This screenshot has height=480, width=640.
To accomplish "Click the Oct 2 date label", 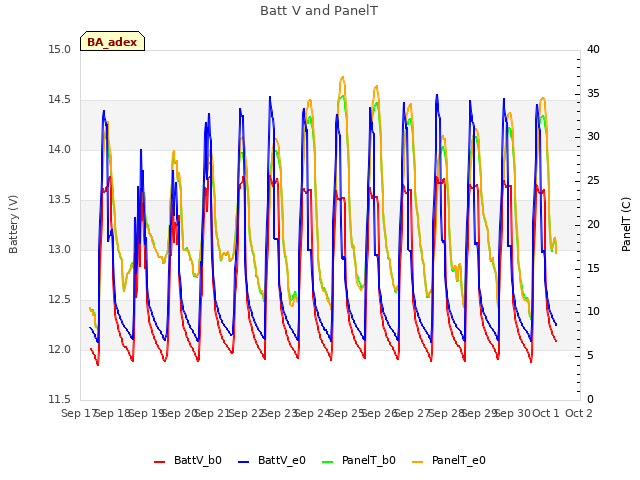I will click(x=579, y=414).
